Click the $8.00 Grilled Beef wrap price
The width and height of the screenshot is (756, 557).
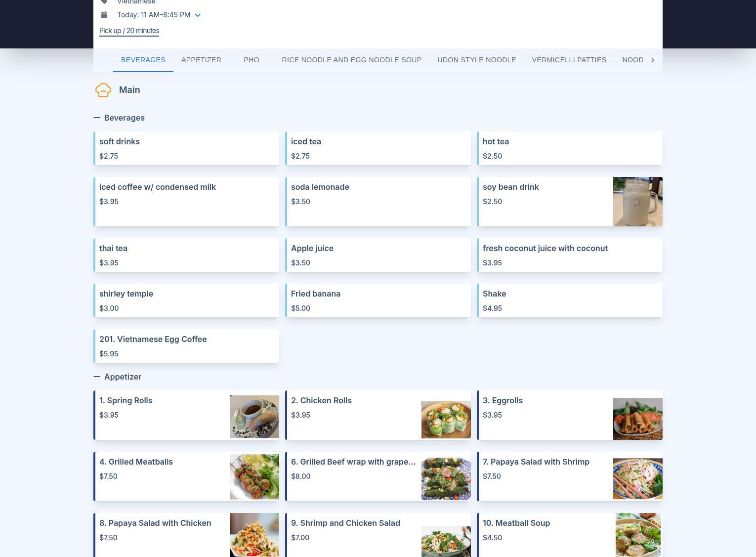tap(300, 476)
